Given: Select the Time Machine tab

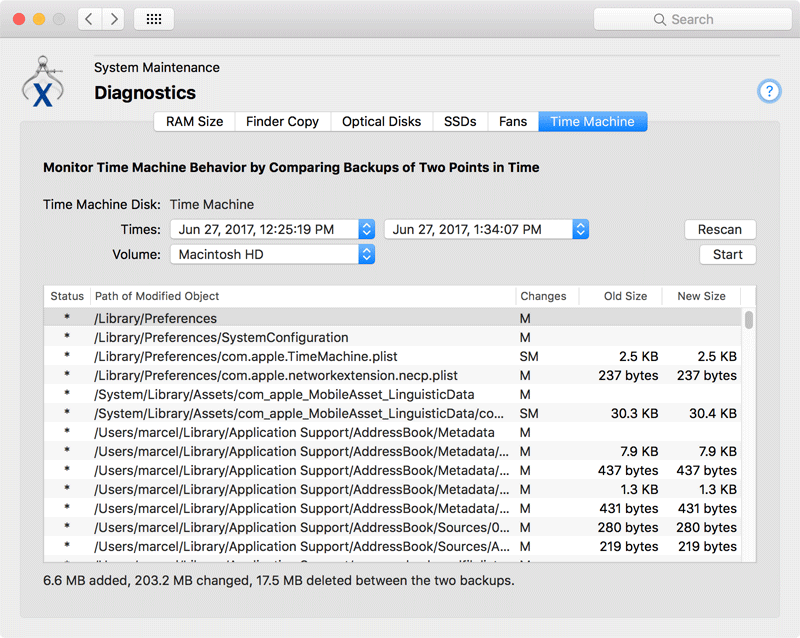Looking at the screenshot, I should click(592, 121).
